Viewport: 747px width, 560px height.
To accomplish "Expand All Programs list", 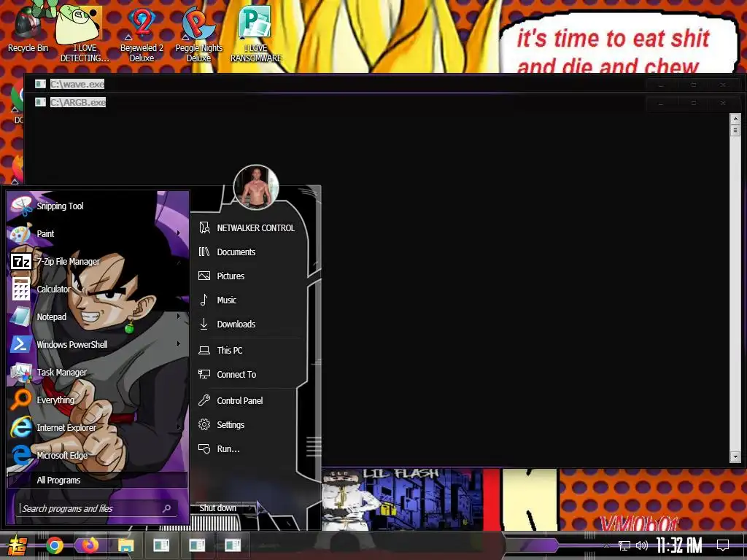I will coord(98,480).
